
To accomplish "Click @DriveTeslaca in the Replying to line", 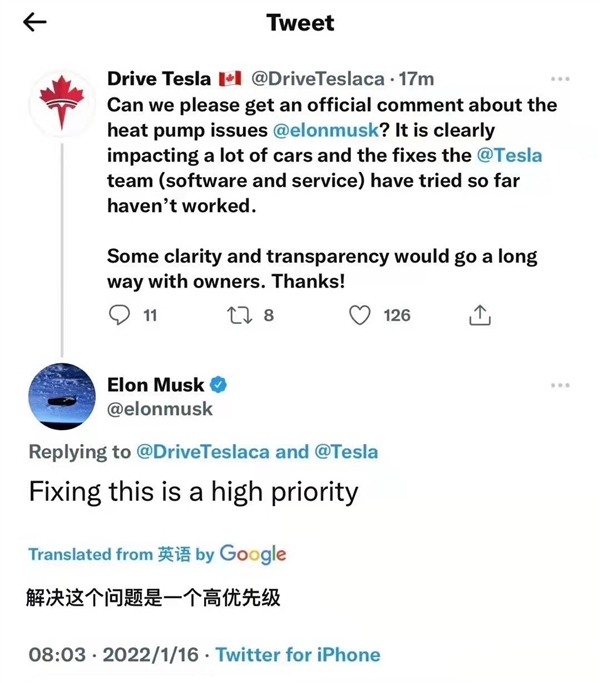I will 207,452.
